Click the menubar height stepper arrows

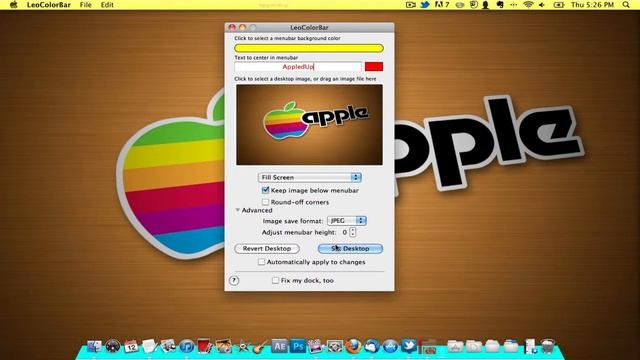[353, 232]
